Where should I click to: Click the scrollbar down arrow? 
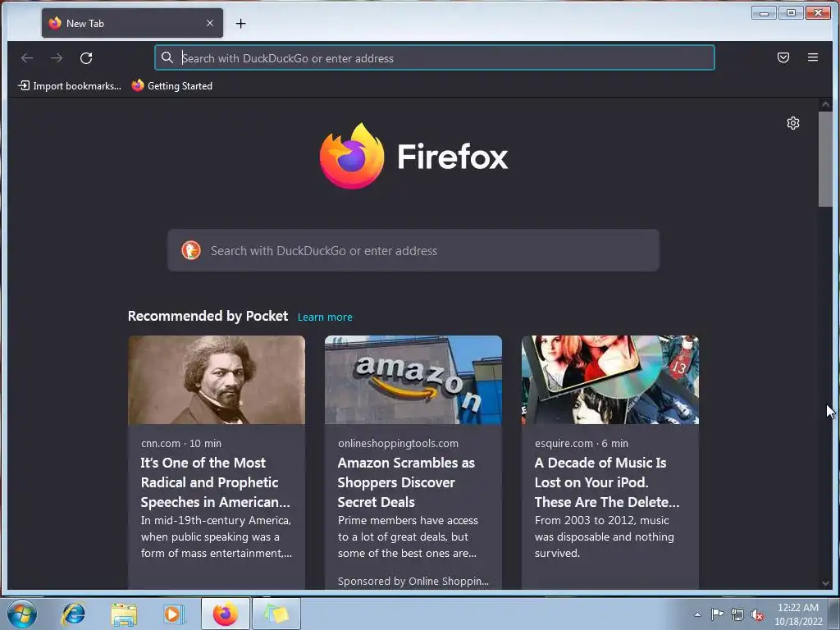point(825,583)
